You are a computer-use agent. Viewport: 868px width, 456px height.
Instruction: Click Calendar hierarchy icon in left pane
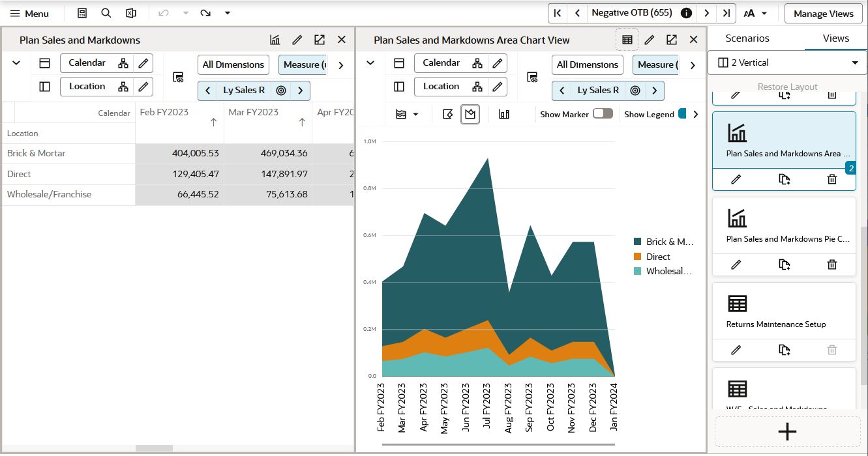(123, 63)
